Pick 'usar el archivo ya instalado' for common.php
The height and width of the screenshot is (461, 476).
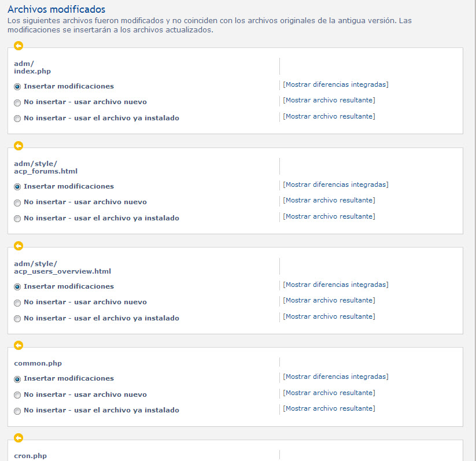click(17, 411)
